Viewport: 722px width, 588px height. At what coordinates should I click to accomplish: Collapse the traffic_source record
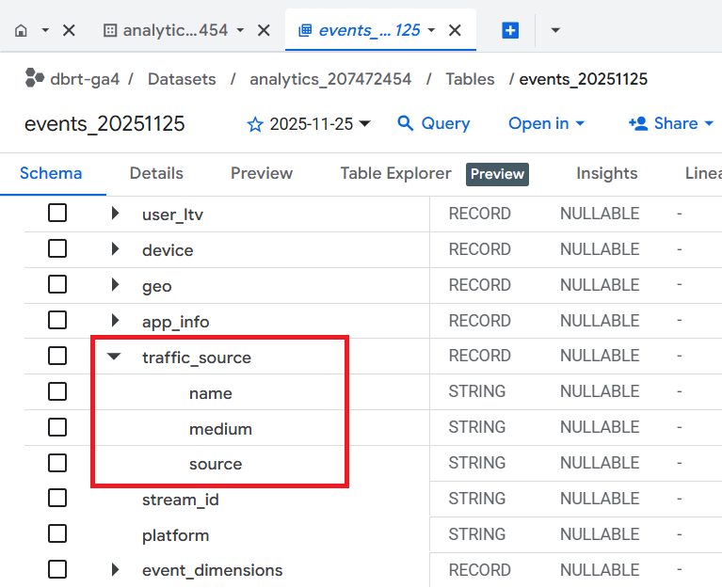[x=115, y=357]
